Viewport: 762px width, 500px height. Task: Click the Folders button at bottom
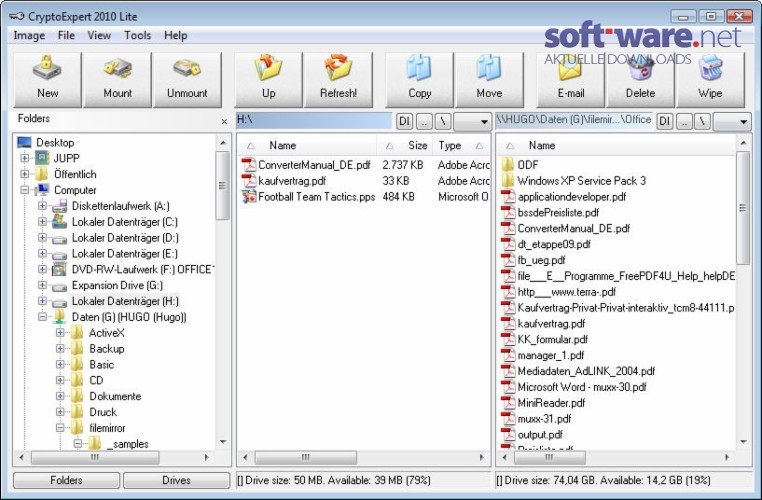point(66,480)
